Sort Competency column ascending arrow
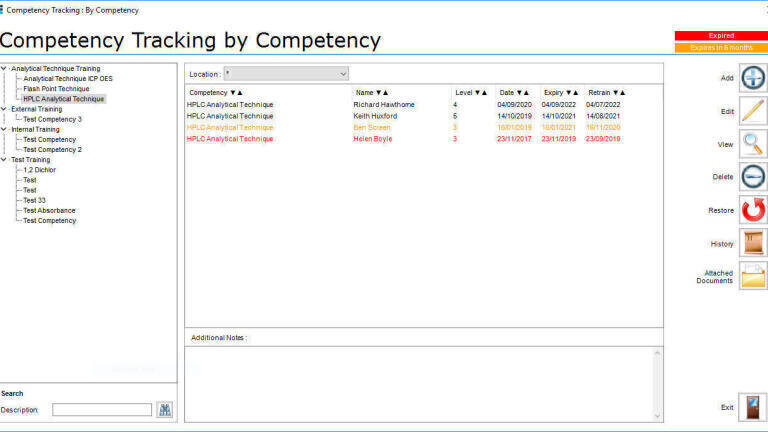 [x=240, y=93]
